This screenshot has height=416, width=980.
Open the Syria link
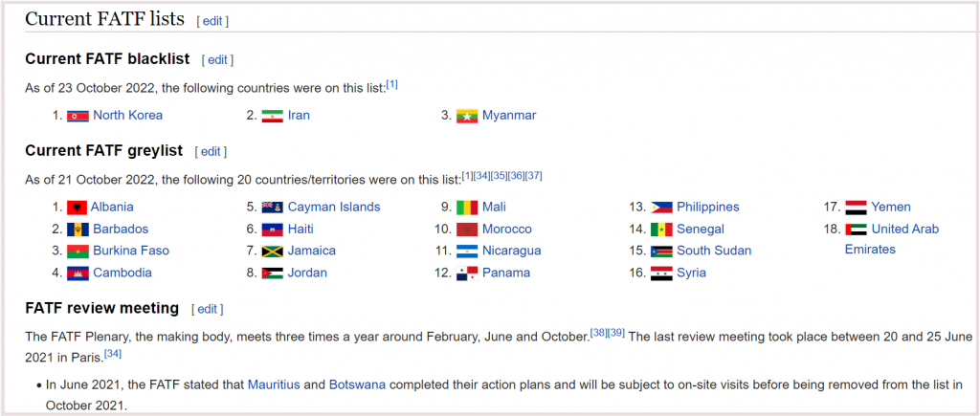[691, 273]
